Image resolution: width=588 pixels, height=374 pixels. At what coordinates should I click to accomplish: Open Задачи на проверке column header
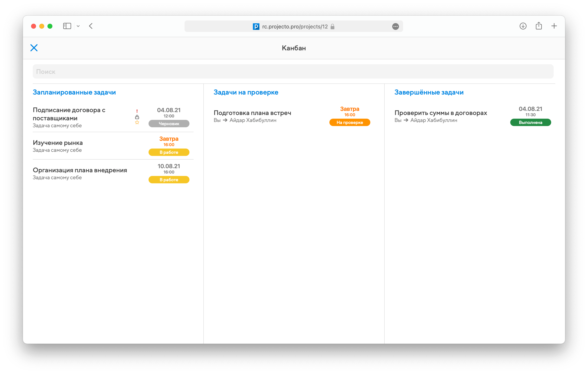pos(246,92)
